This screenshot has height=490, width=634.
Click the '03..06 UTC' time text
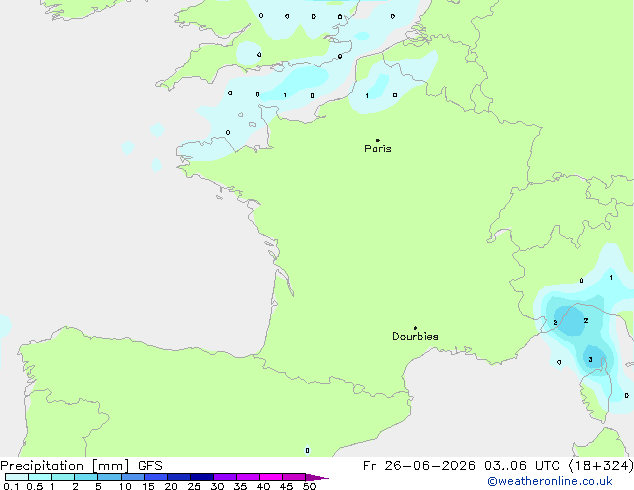(522, 466)
